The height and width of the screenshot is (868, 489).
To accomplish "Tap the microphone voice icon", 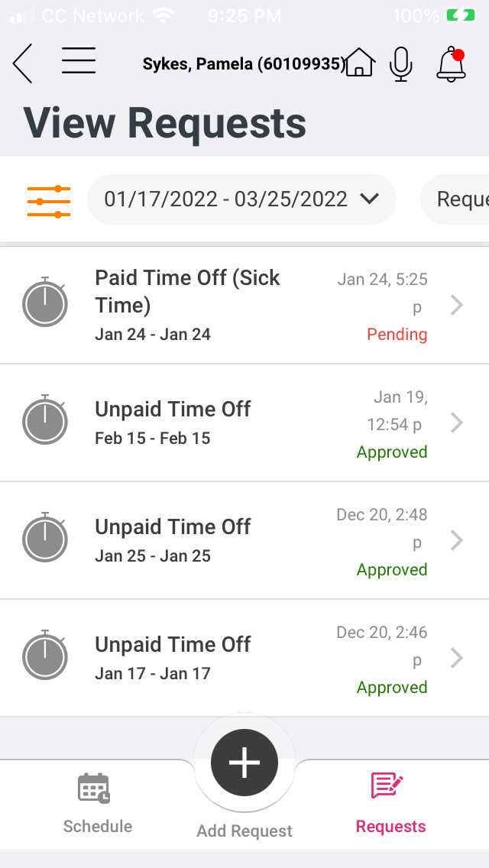I will point(401,63).
